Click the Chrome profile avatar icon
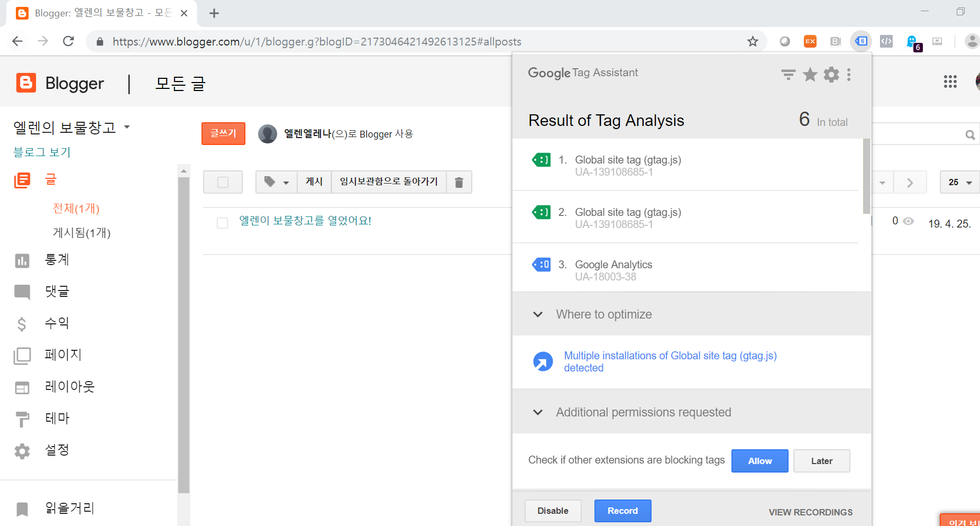The image size is (980, 526). click(972, 41)
